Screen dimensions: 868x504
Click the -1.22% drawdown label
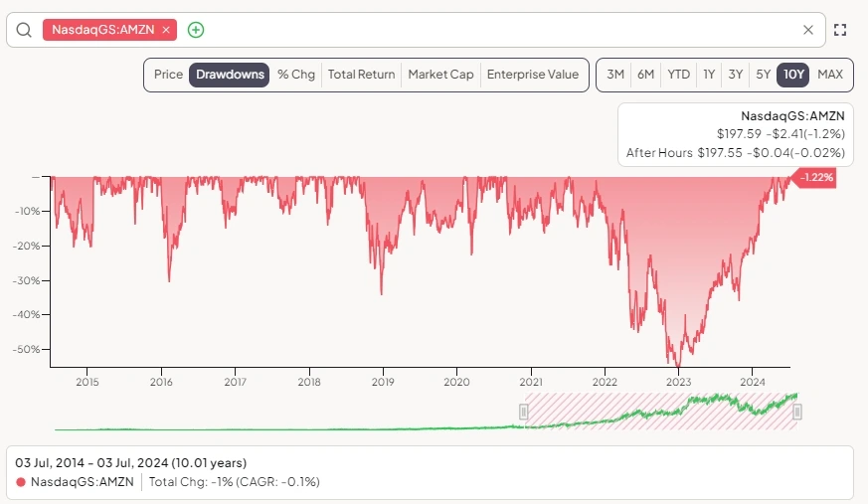click(814, 178)
